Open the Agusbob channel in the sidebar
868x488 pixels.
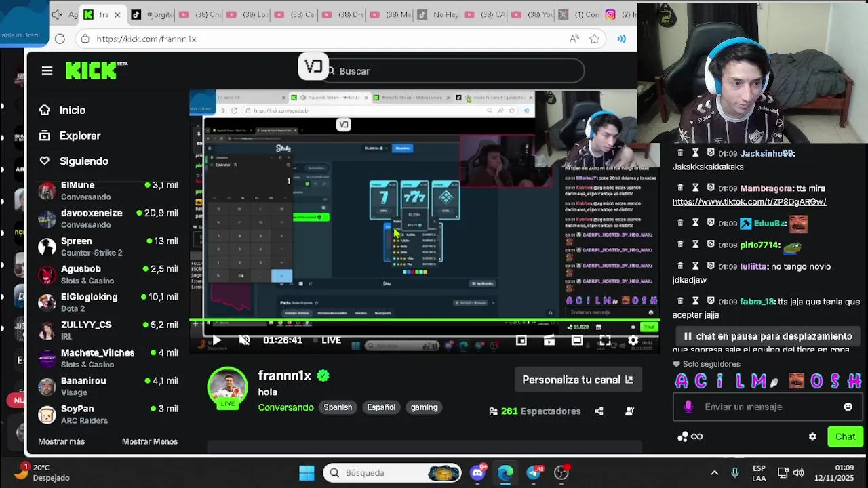(108, 274)
